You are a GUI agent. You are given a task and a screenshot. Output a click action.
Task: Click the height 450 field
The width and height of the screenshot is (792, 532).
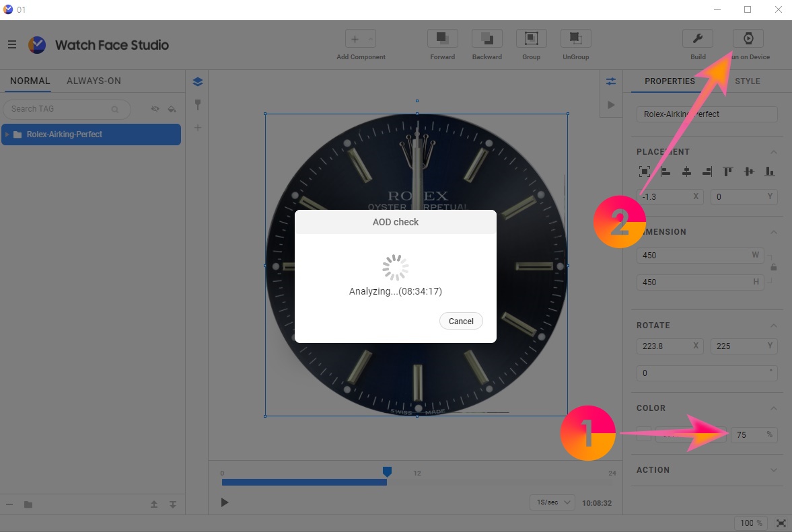pos(700,282)
